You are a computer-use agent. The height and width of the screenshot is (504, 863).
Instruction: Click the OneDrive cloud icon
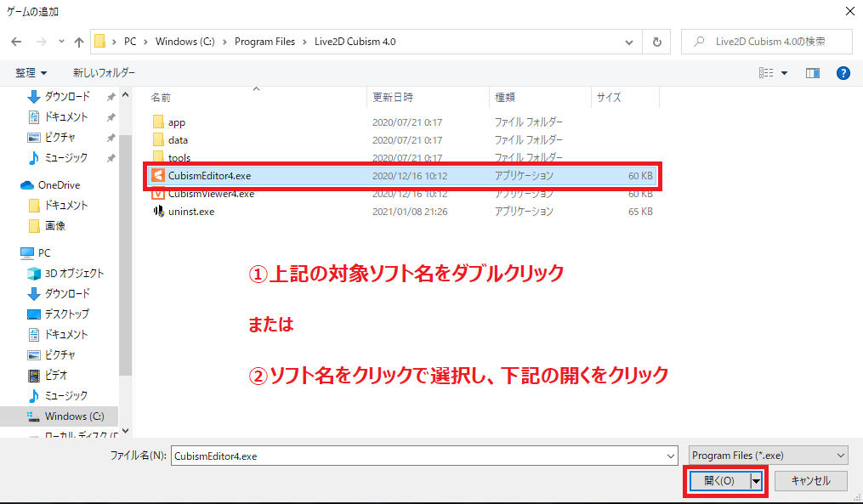click(x=27, y=185)
